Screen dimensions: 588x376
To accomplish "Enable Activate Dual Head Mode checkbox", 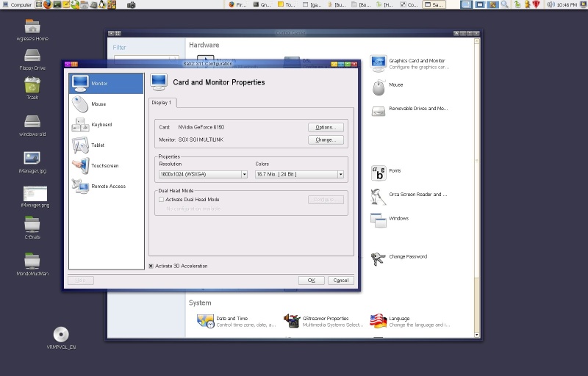I will pos(161,200).
